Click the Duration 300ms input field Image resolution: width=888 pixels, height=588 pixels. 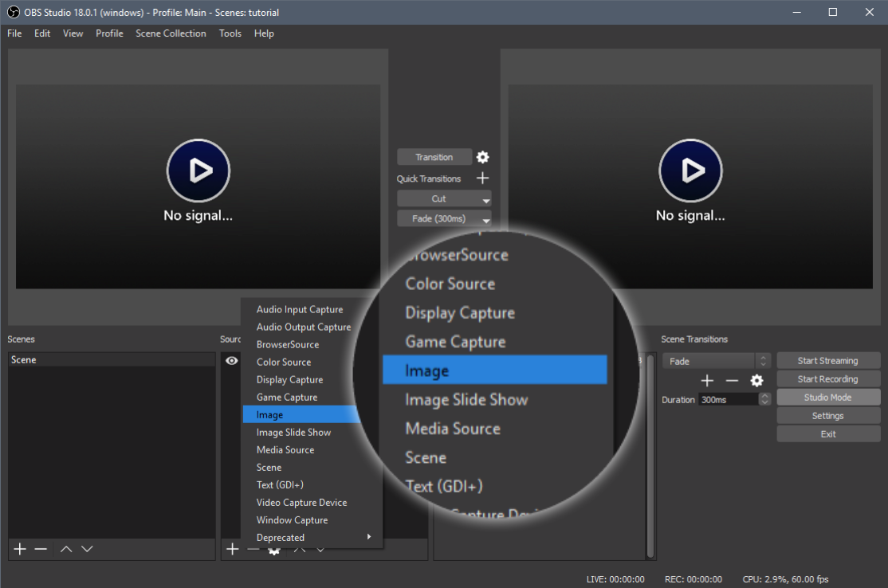point(729,399)
